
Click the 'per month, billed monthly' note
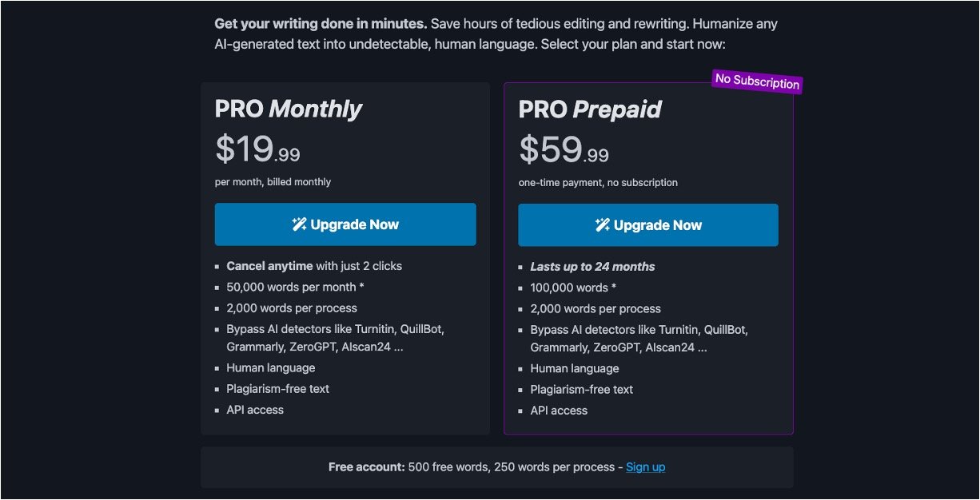pyautogui.click(x=273, y=182)
